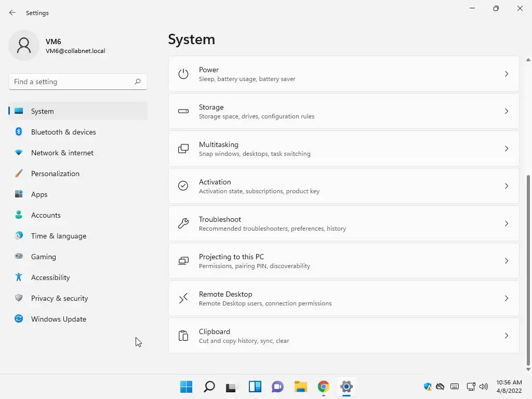Open Task View from taskbar
The width and height of the screenshot is (532, 399).
click(231, 387)
